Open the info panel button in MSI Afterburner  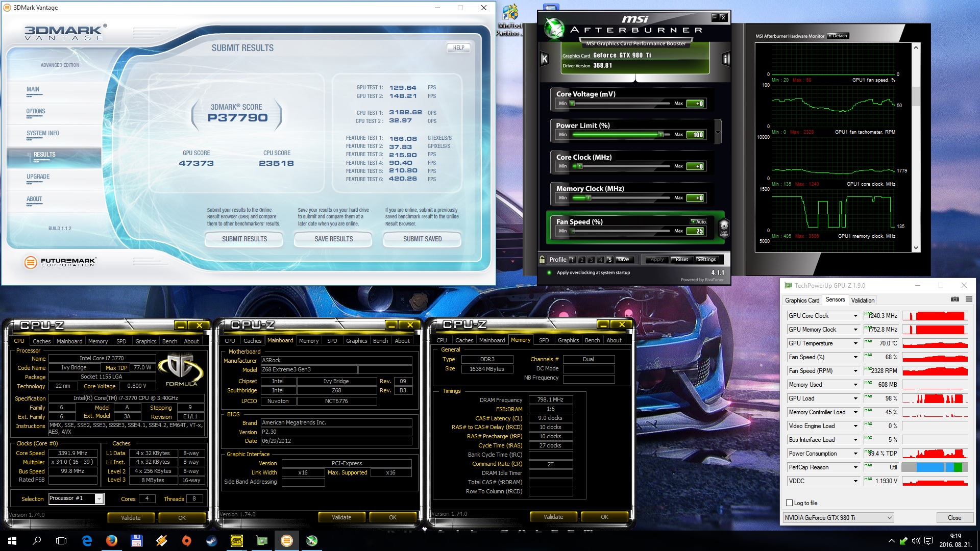click(x=725, y=59)
